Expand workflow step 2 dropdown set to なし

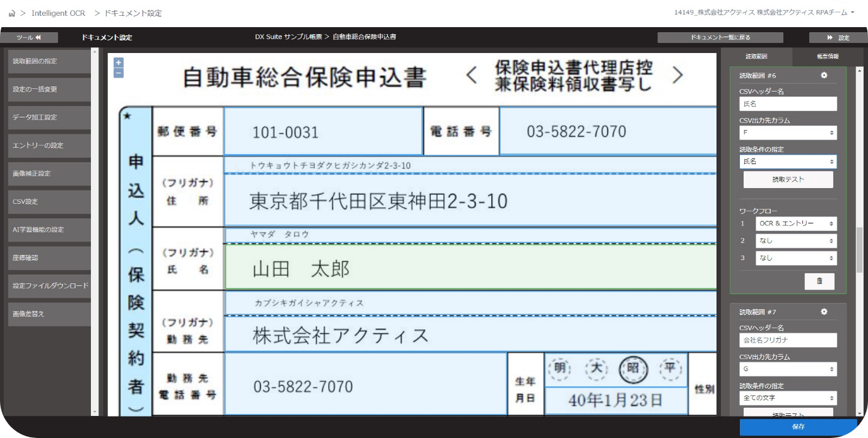(x=796, y=240)
